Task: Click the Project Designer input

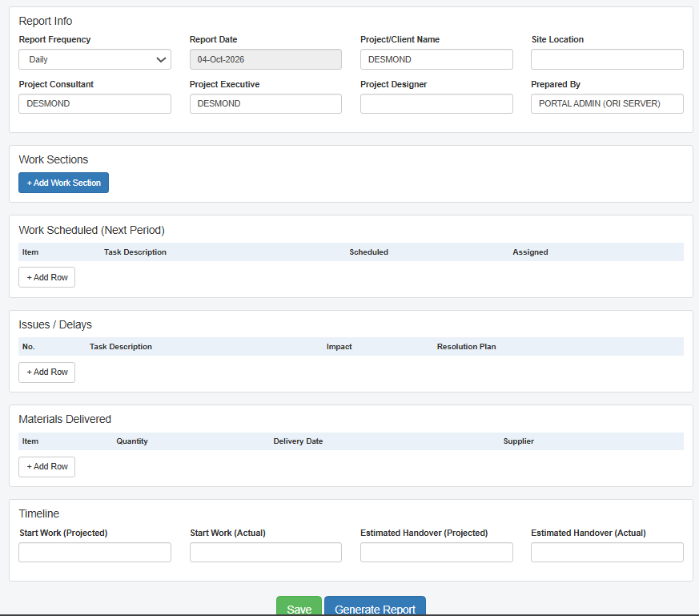Action: pyautogui.click(x=436, y=103)
